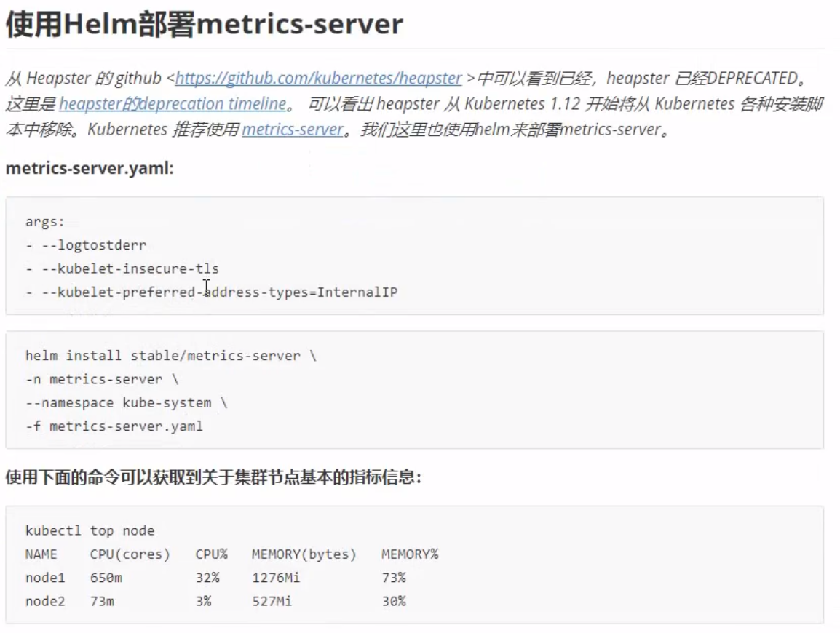The image size is (840, 633).
Task: Click the '-n metrics-server \' line
Action: point(102,380)
